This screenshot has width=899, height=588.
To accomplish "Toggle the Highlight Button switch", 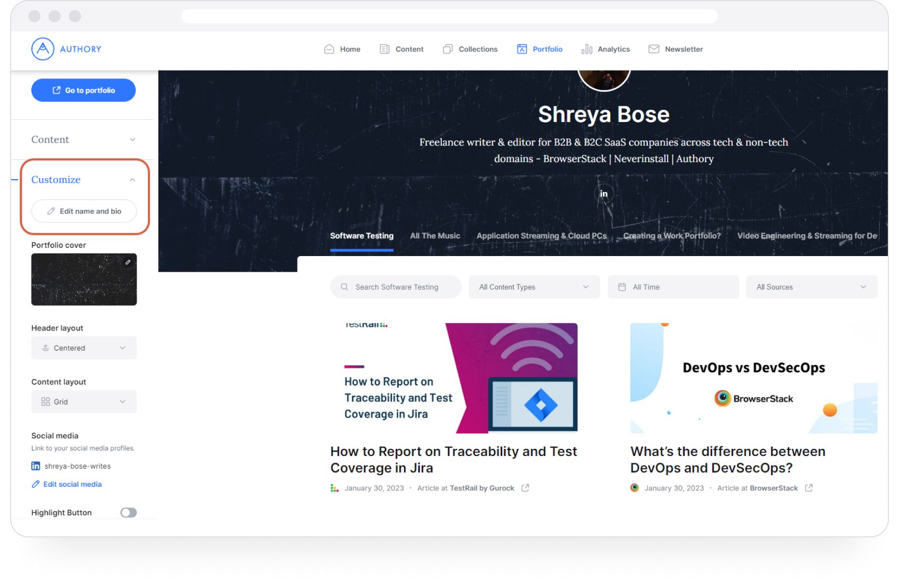I will 129,513.
